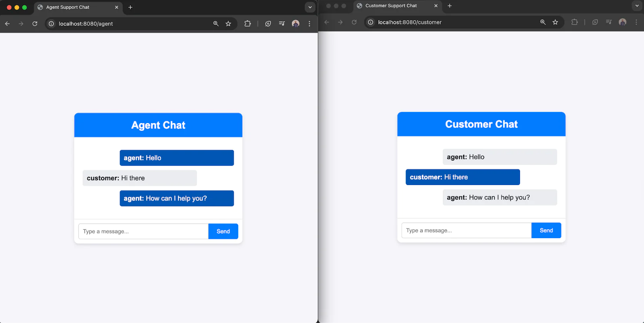
Task: Open extensions puzzle icon in customer window
Action: (574, 22)
